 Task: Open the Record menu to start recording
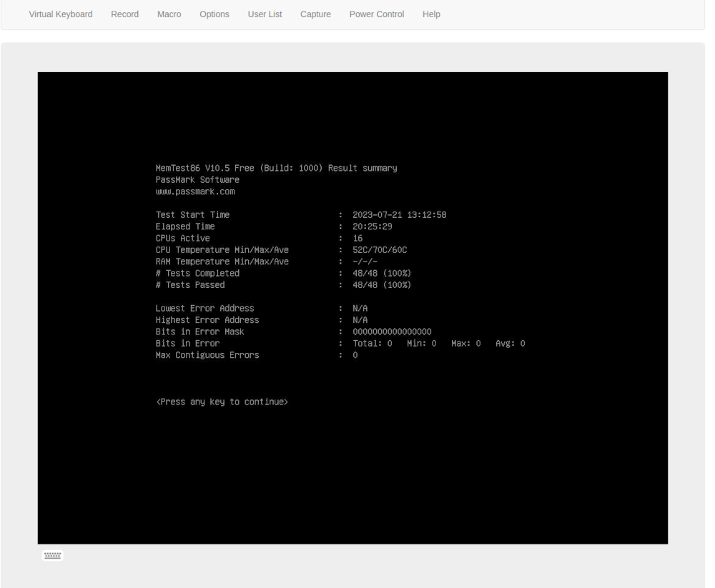124,14
